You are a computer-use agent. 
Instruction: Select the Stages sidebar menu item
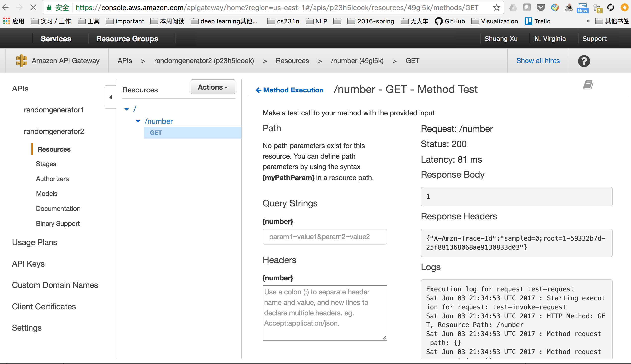(x=47, y=164)
